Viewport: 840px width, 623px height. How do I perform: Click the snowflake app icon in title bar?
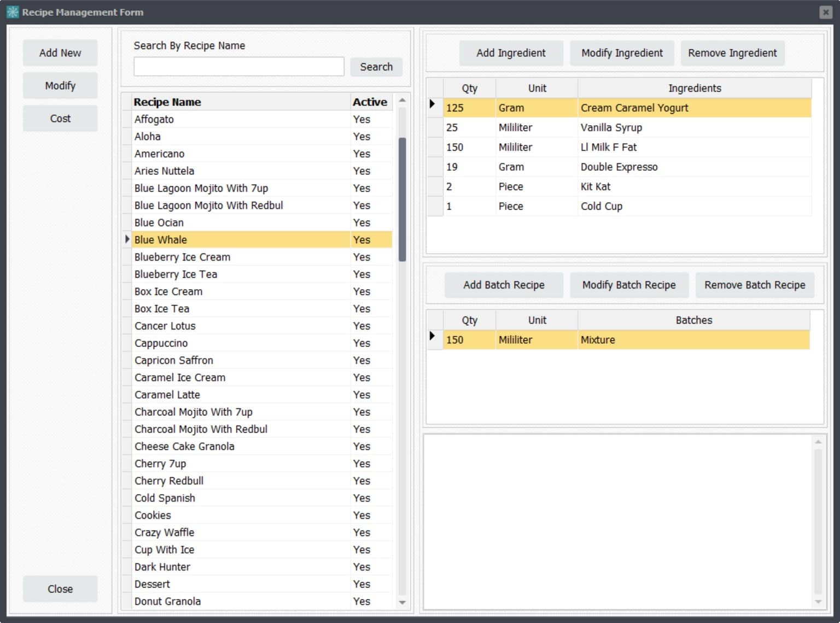pos(11,11)
